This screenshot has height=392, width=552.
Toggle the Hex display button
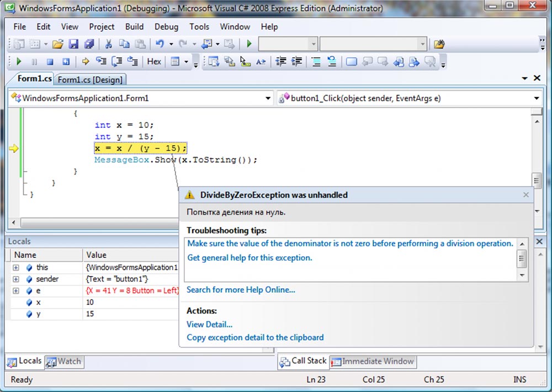(154, 62)
